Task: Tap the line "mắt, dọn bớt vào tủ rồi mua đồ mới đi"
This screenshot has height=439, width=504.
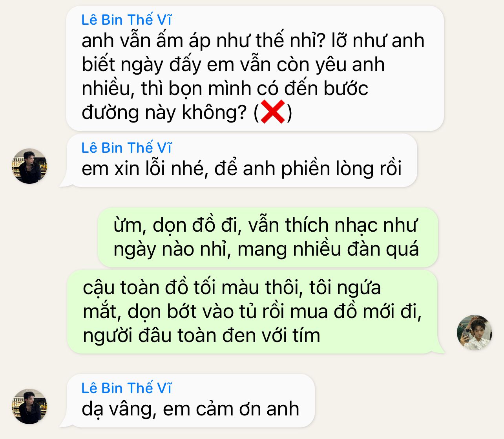Action: click(252, 311)
